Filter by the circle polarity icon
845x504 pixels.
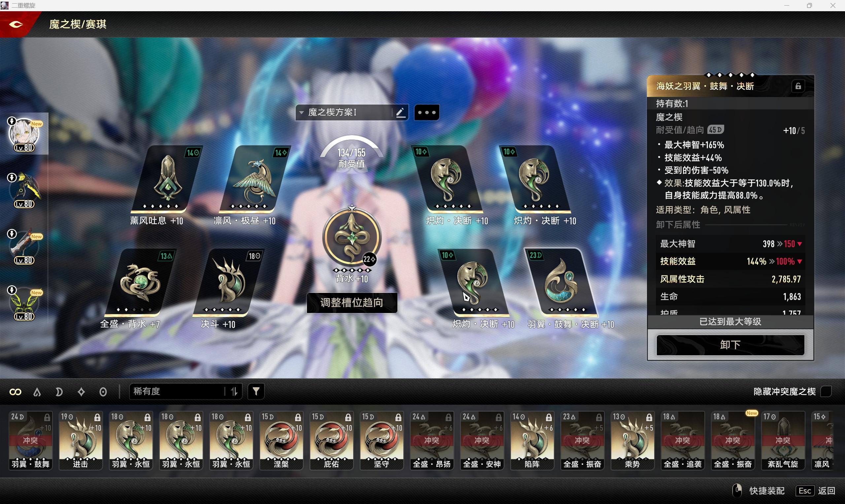(x=103, y=392)
